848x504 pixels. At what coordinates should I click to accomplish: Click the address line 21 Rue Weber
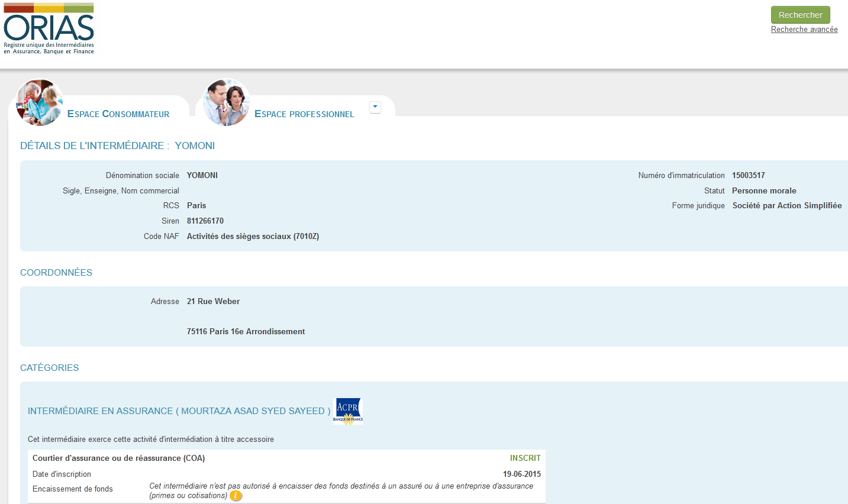[x=214, y=302]
